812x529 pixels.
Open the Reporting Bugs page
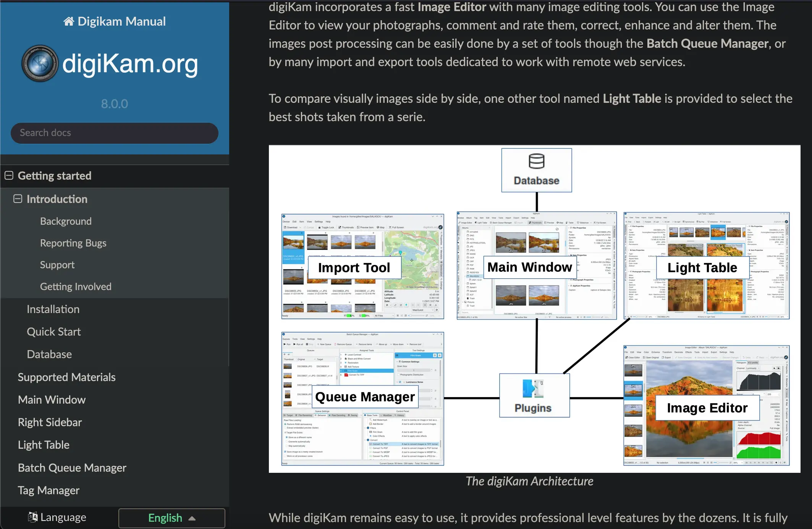coord(73,243)
